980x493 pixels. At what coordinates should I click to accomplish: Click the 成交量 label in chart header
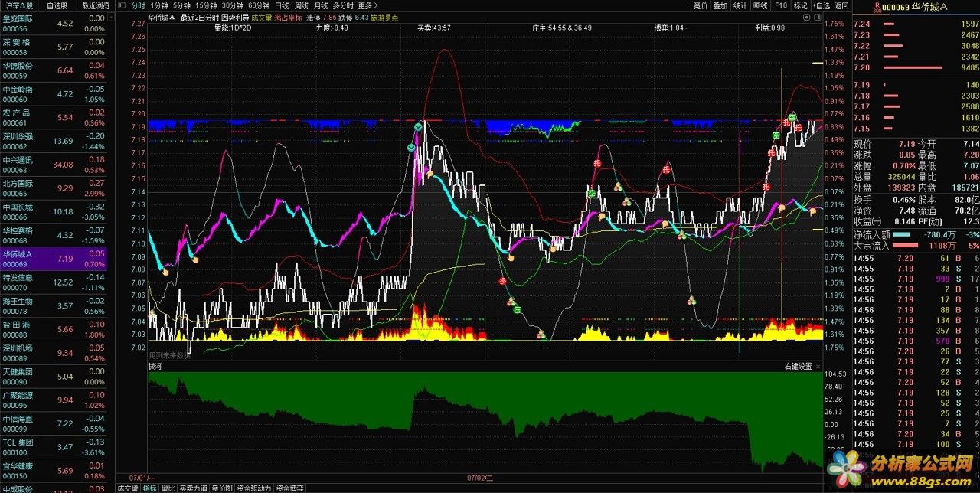261,16
